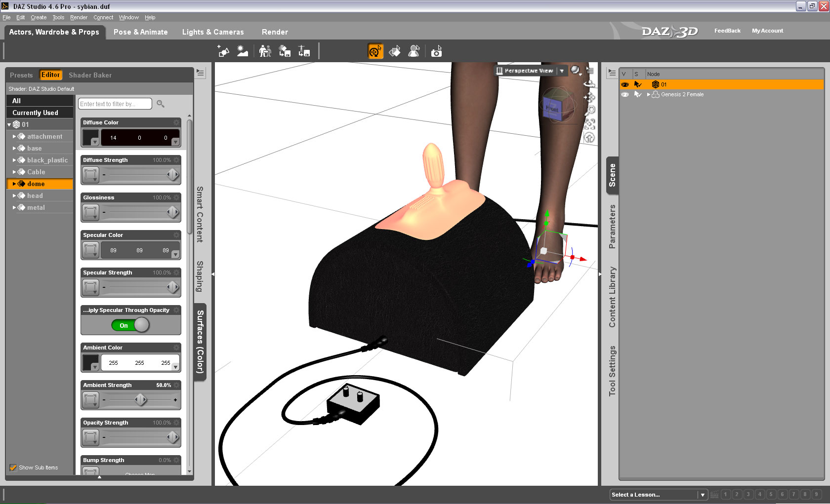
Task: Open the Presets tab in Surfaces pane
Action: 21,75
